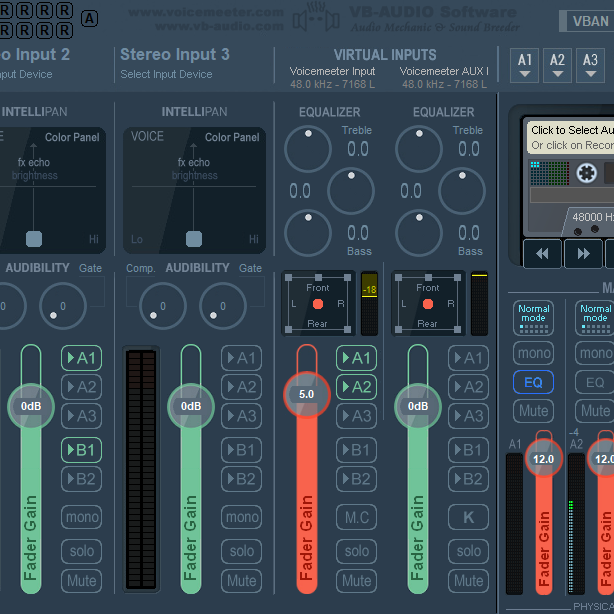Toggle B1 routing on Voicemeeter Input
This screenshot has height=614, width=614.
pos(356,450)
